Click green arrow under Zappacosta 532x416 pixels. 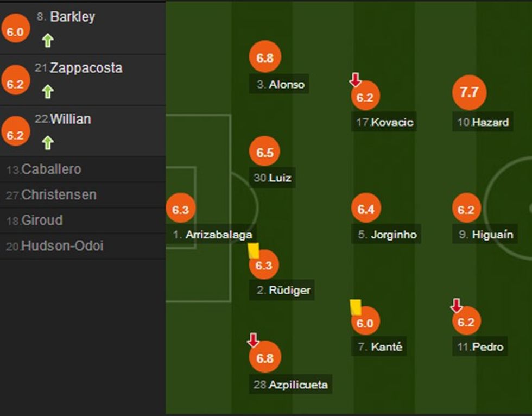[48, 92]
